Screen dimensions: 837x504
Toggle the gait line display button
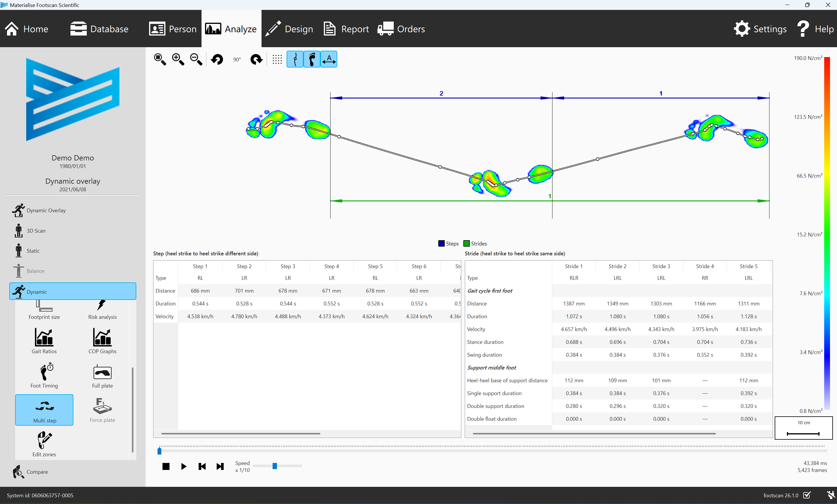(295, 59)
